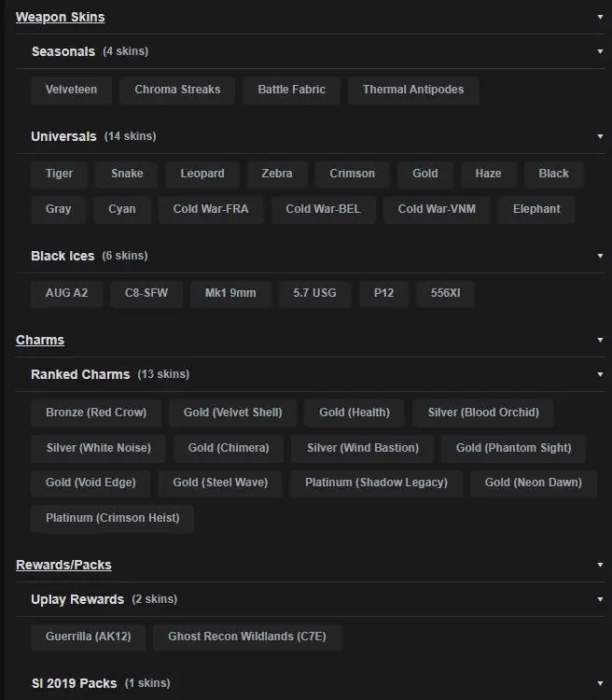
Task: Select the Velveteen seasonal skin tag
Action: pos(72,90)
